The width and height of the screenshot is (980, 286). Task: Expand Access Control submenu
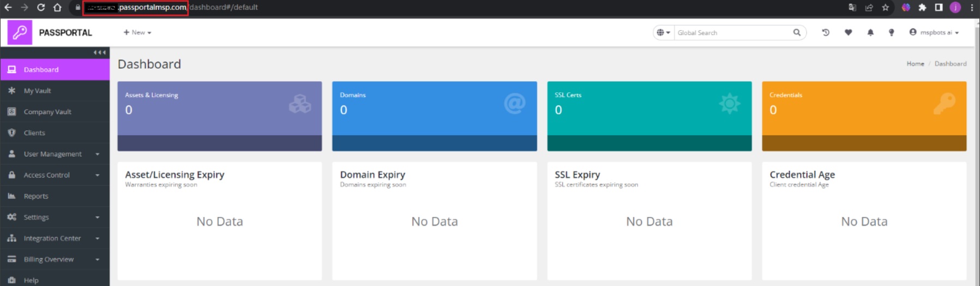[x=55, y=175]
